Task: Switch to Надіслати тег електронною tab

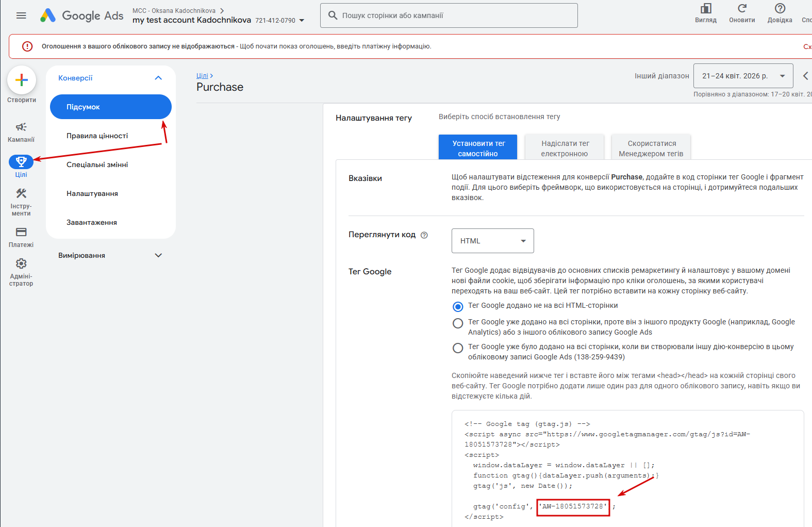Action: pos(565,147)
